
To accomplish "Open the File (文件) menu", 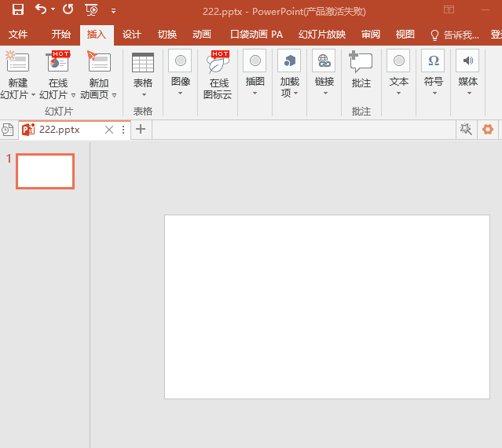I will click(18, 35).
